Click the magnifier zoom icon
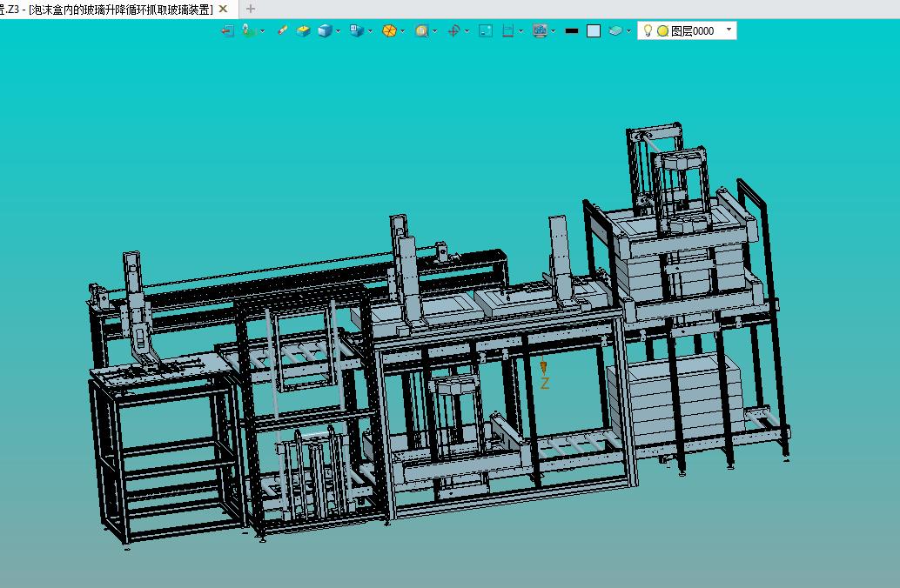Image resolution: width=900 pixels, height=588 pixels. click(422, 31)
